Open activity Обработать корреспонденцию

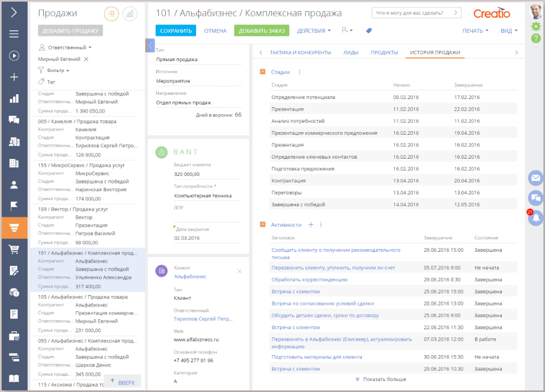[x=309, y=280]
